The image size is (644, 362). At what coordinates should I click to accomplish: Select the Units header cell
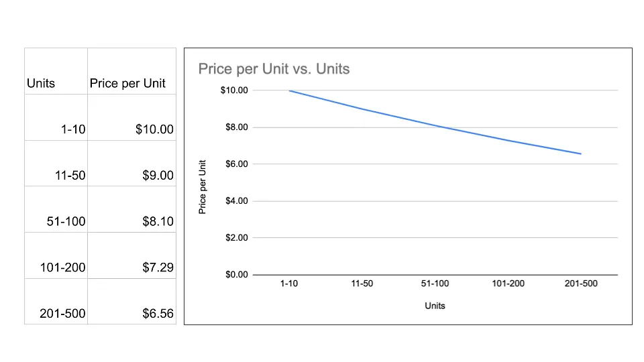pyautogui.click(x=56, y=71)
